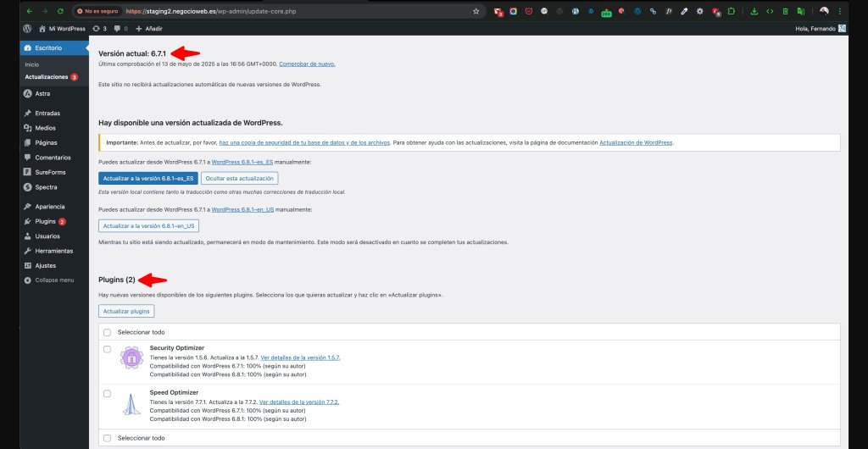The height and width of the screenshot is (449, 868).
Task: Activate the eyedropper color picker extension
Action: (684, 11)
